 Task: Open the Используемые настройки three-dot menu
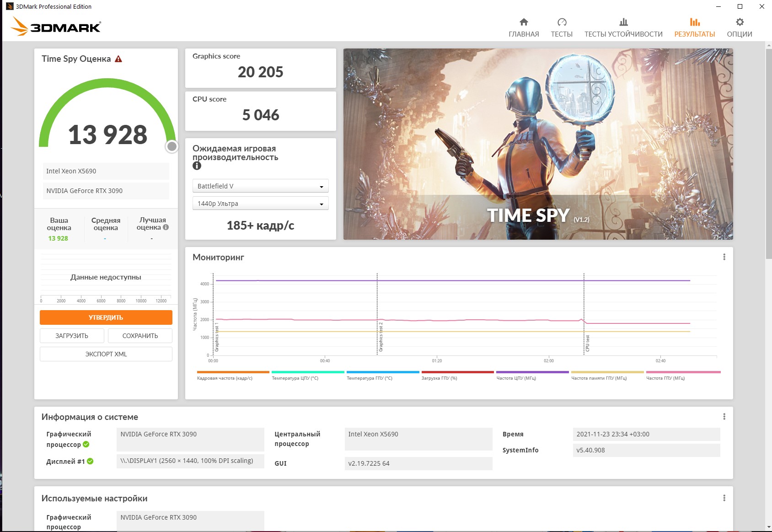[x=724, y=498]
